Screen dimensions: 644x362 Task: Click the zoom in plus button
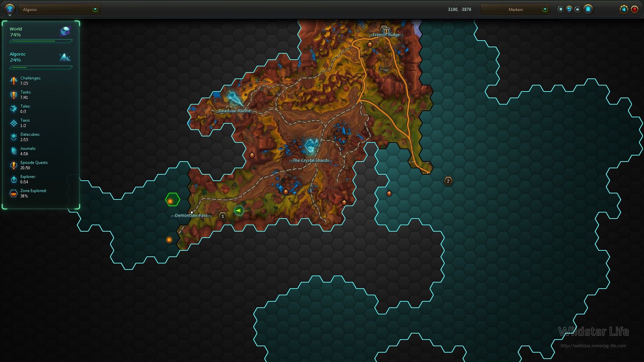coord(560,9)
